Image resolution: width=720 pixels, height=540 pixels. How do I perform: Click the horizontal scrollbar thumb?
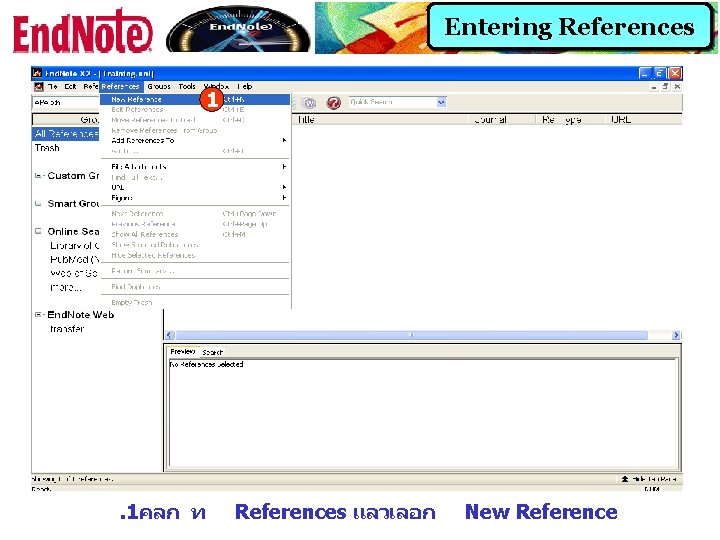[411, 335]
